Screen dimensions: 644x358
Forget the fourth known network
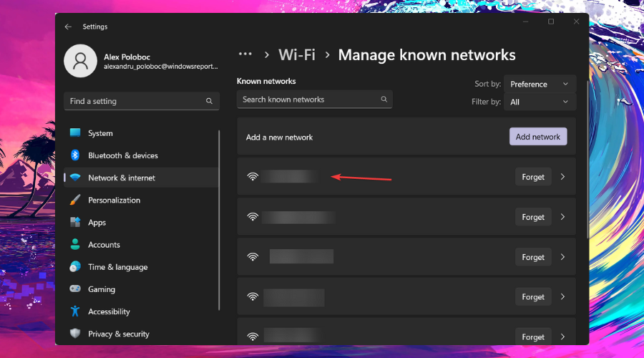coord(533,296)
